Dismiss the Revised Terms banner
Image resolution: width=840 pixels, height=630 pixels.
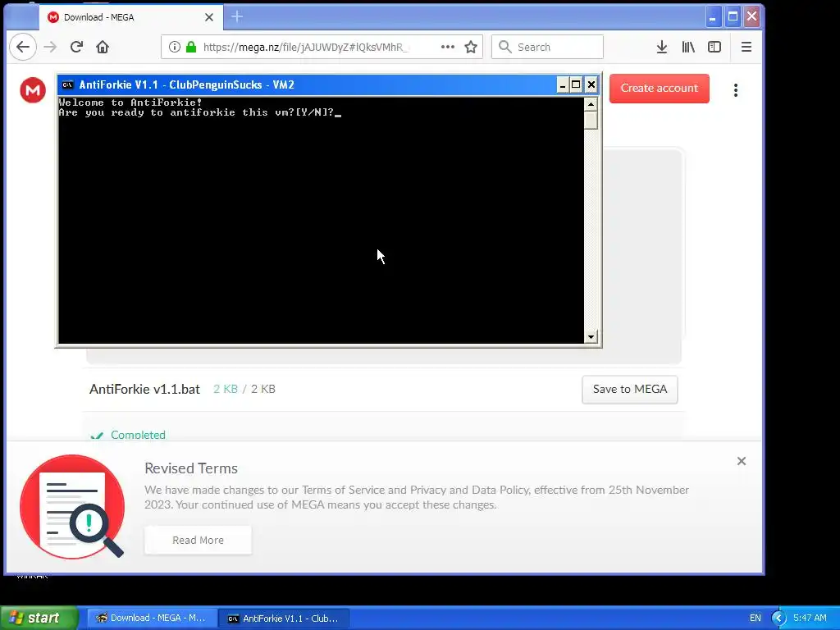point(742,461)
